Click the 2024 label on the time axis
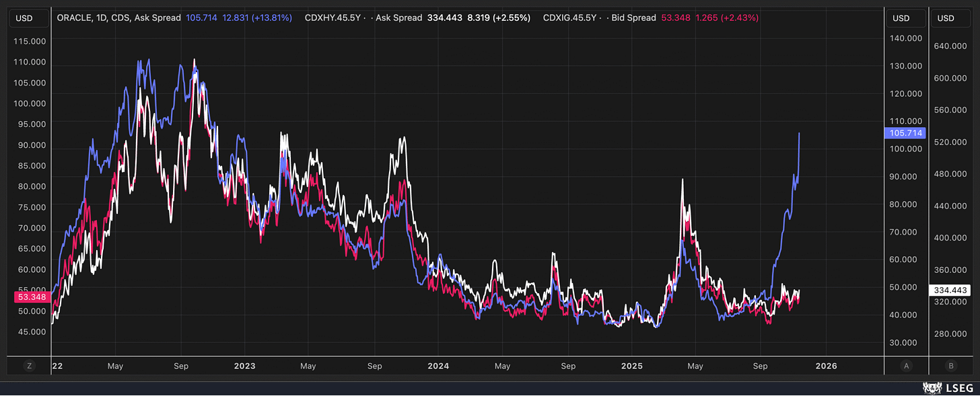Screen dimensions: 980x396 (x=438, y=366)
